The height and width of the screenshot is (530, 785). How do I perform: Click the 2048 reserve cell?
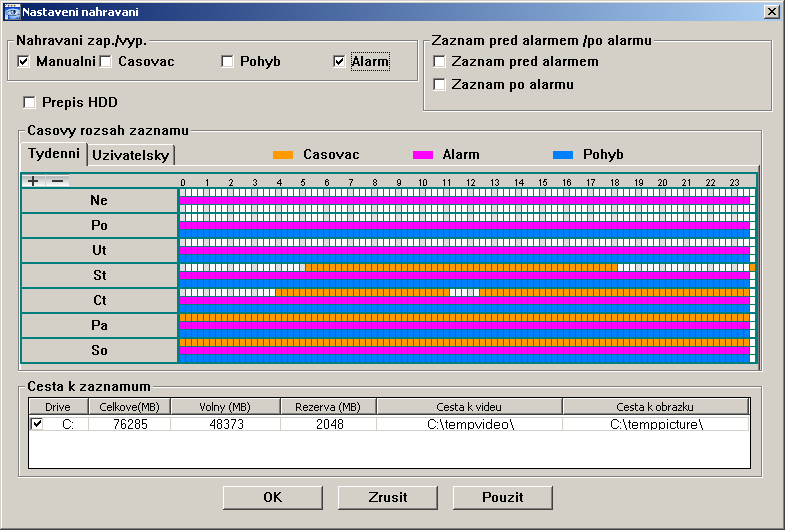(x=329, y=424)
